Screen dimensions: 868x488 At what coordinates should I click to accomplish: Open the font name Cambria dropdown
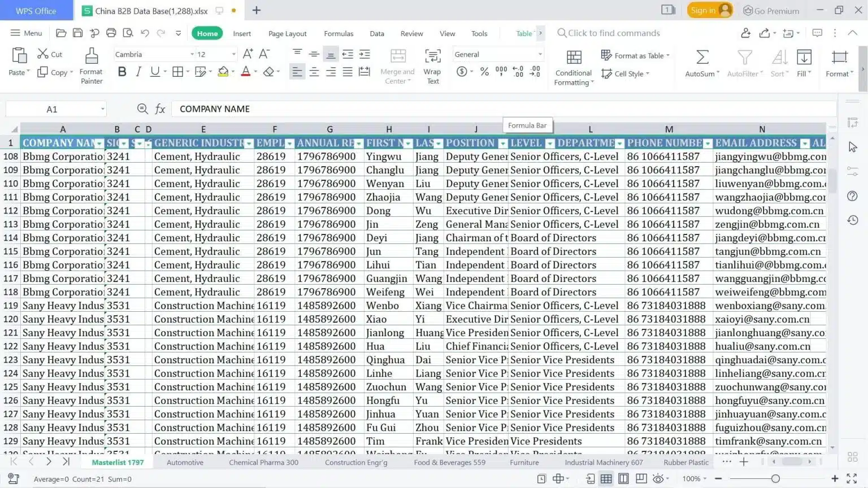192,54
